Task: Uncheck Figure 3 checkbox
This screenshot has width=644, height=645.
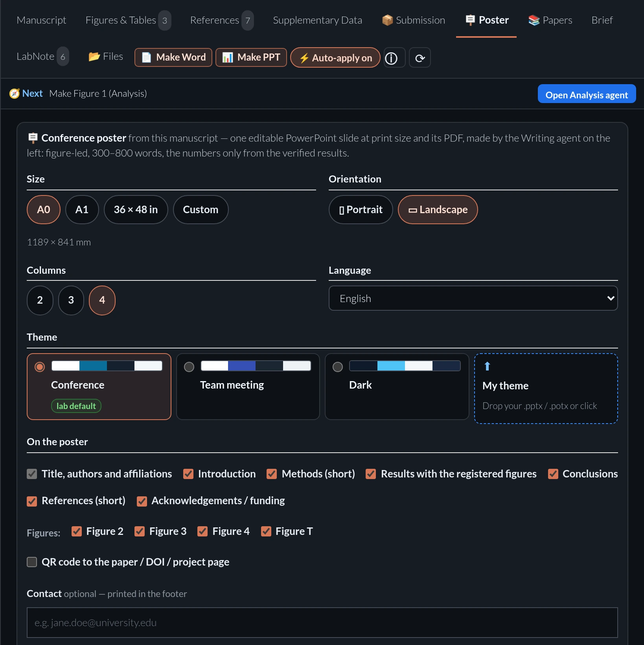Action: pyautogui.click(x=140, y=531)
